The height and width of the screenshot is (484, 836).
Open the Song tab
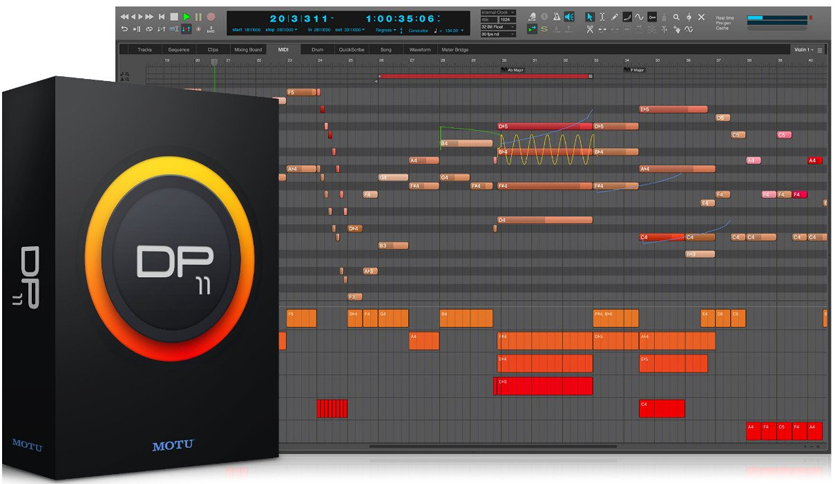385,50
